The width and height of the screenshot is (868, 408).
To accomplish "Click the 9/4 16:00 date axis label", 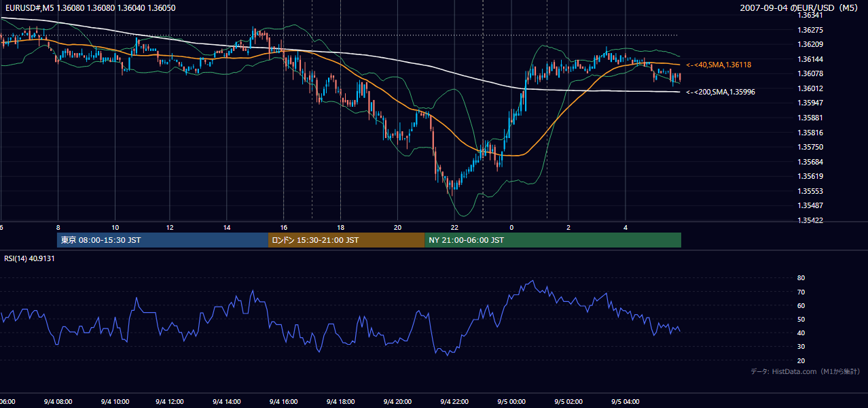I will (283, 403).
